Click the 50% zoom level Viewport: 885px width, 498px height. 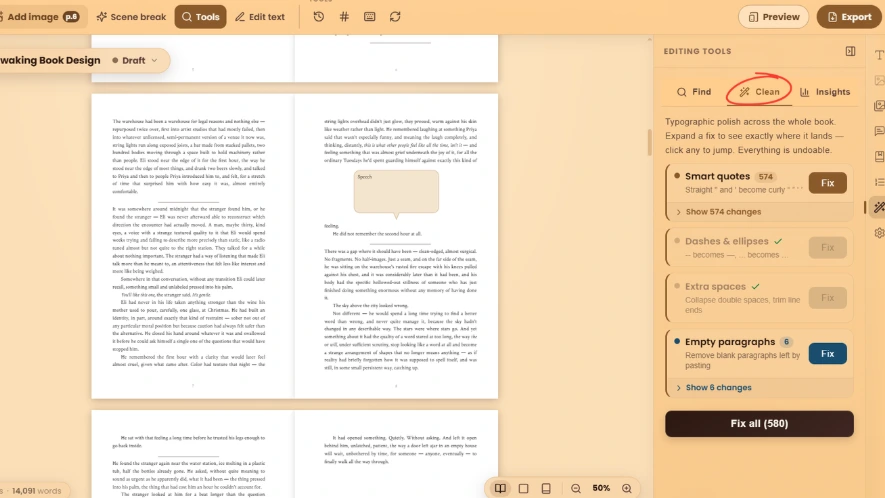point(601,488)
